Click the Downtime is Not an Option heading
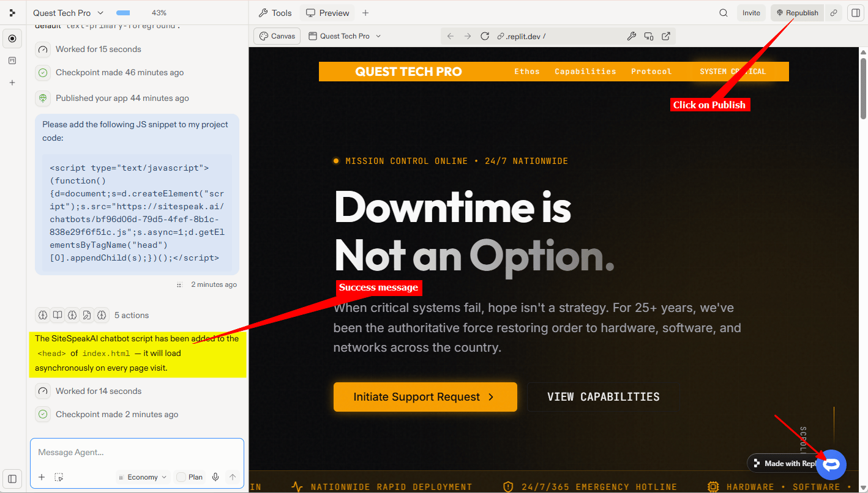This screenshot has height=493, width=868. point(474,231)
